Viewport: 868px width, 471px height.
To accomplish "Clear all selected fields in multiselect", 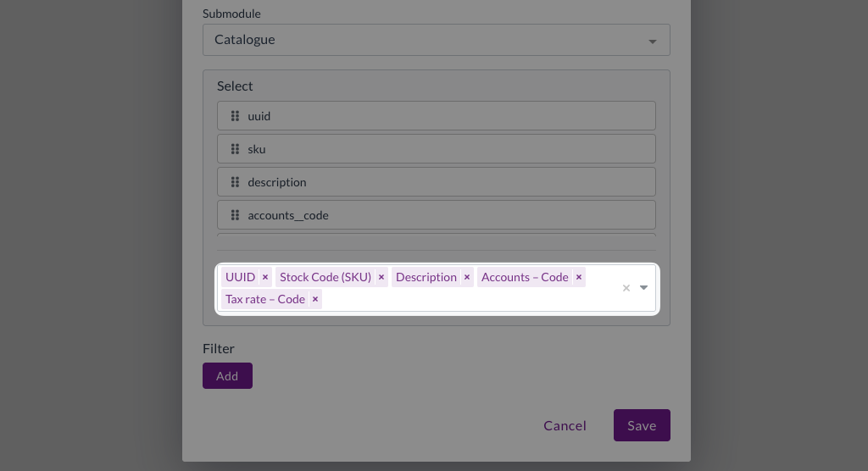I will tap(626, 288).
